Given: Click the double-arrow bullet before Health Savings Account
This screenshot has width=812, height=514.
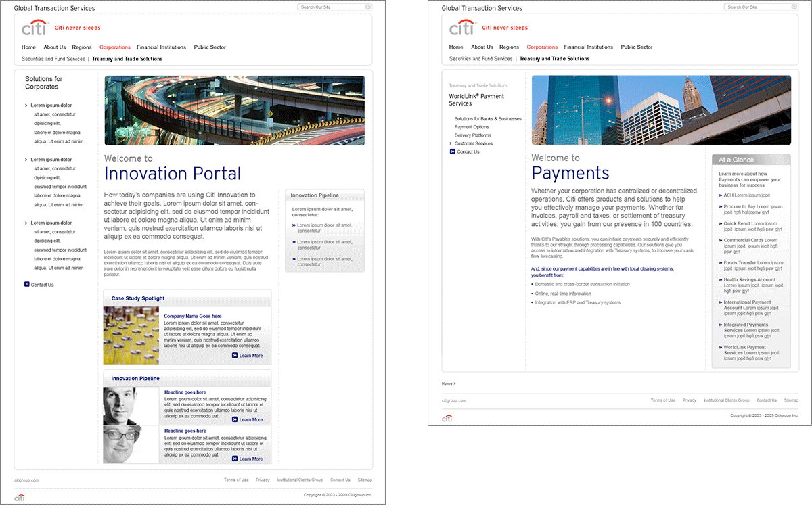Looking at the screenshot, I should point(721,280).
